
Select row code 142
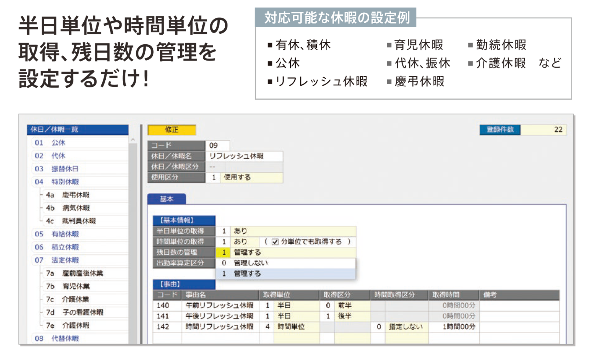(167, 327)
